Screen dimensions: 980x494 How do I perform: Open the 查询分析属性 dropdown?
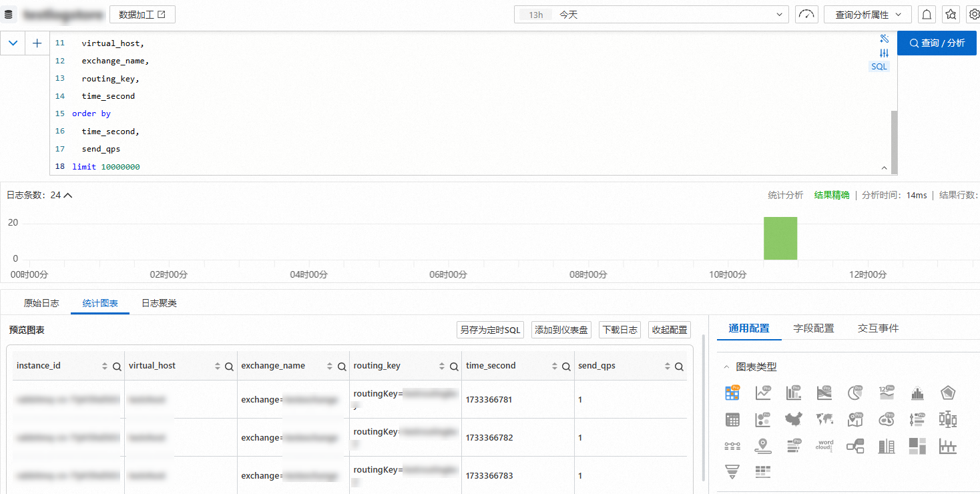(x=868, y=14)
